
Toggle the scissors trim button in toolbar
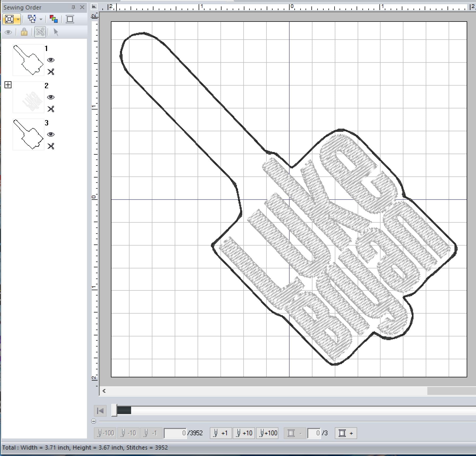tap(40, 32)
